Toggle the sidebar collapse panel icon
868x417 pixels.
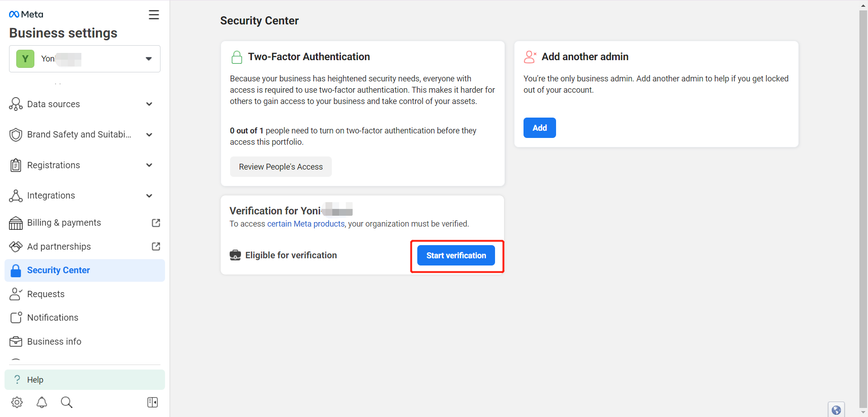pyautogui.click(x=153, y=402)
